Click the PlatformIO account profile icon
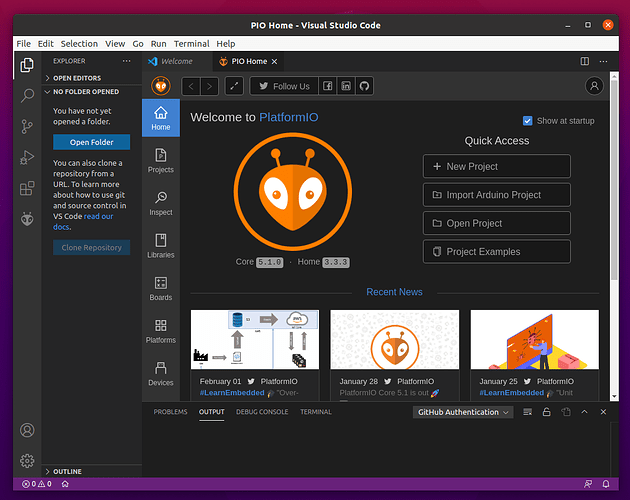The height and width of the screenshot is (500, 630). 594,86
